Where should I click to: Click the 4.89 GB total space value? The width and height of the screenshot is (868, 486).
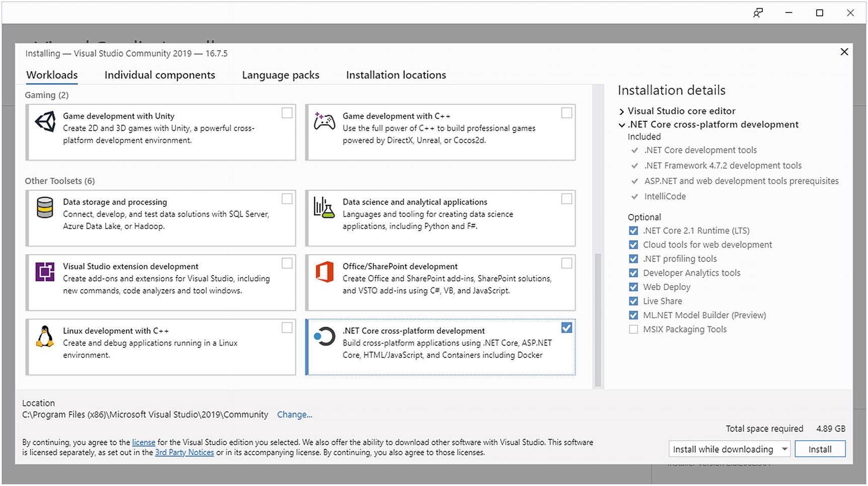pos(831,429)
